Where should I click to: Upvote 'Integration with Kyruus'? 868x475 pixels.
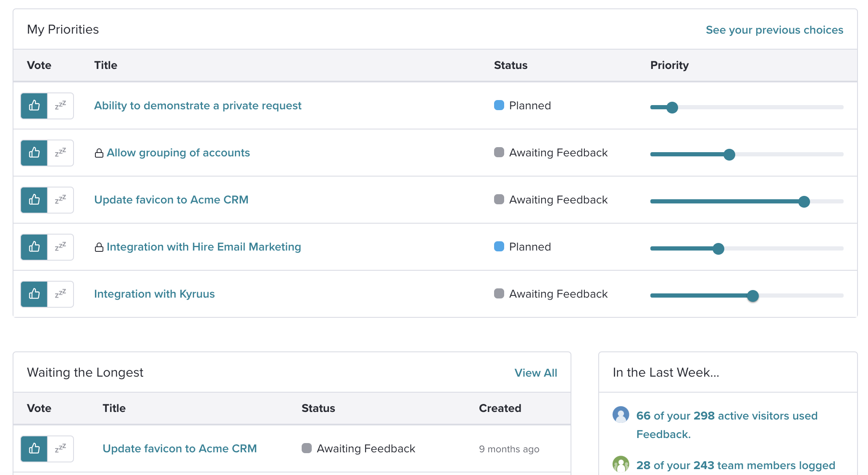click(34, 294)
